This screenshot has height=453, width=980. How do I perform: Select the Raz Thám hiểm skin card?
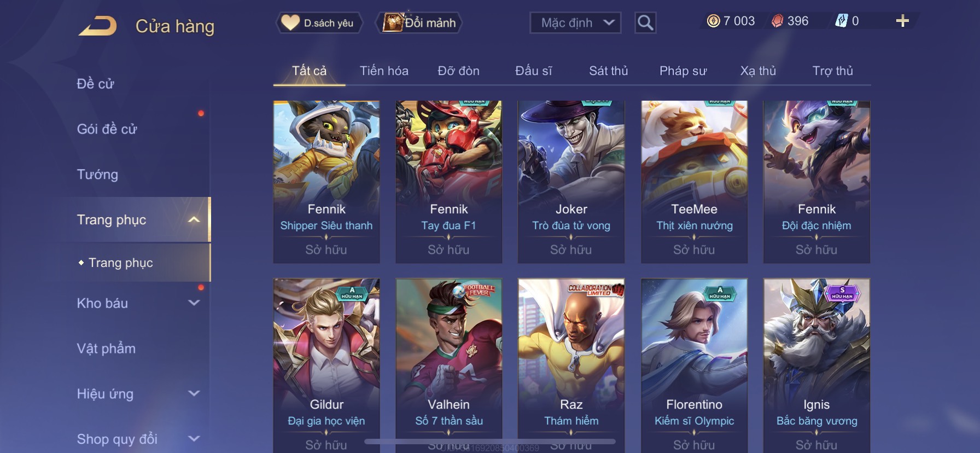571,365
